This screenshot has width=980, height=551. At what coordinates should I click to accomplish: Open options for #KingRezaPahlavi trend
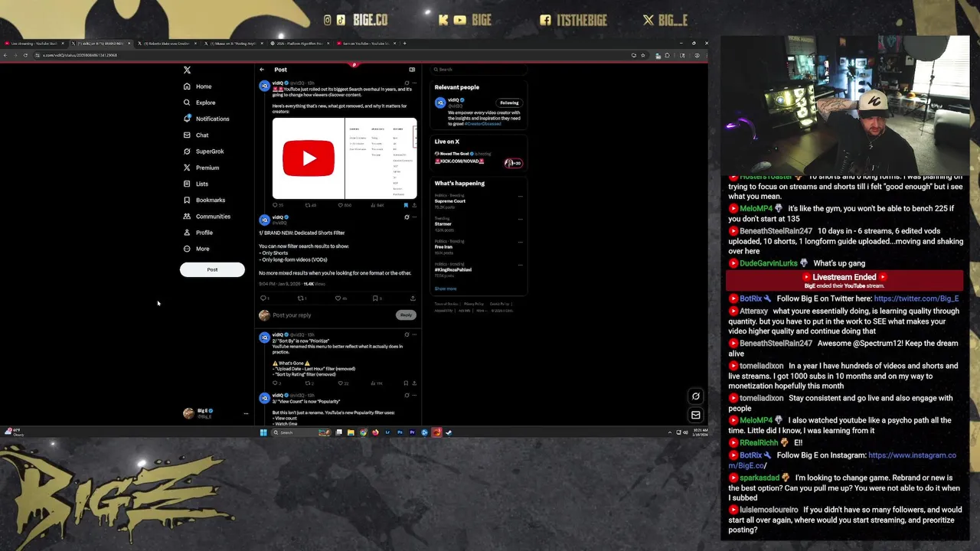tap(521, 266)
